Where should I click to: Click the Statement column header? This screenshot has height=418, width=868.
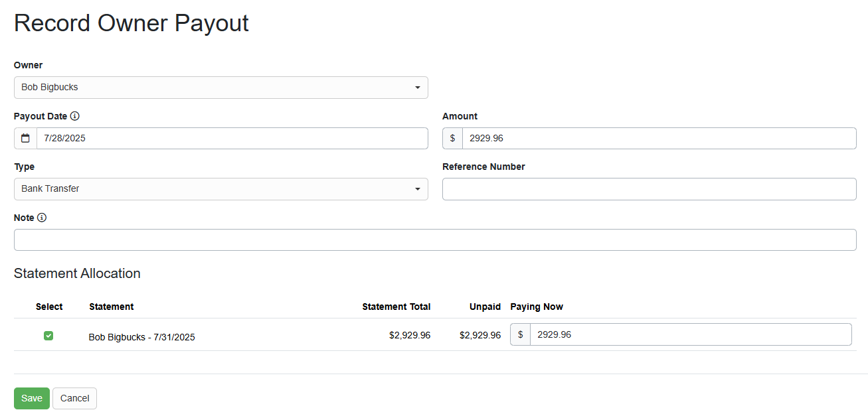point(112,307)
